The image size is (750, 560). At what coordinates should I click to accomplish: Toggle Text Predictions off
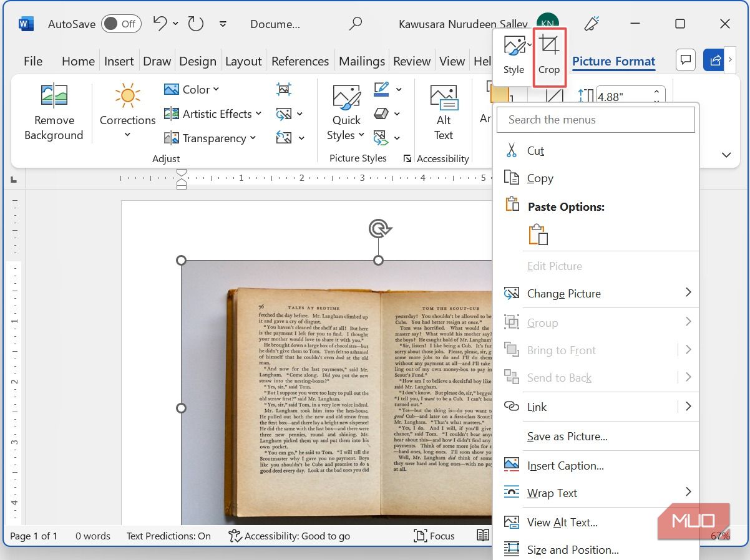pyautogui.click(x=168, y=536)
